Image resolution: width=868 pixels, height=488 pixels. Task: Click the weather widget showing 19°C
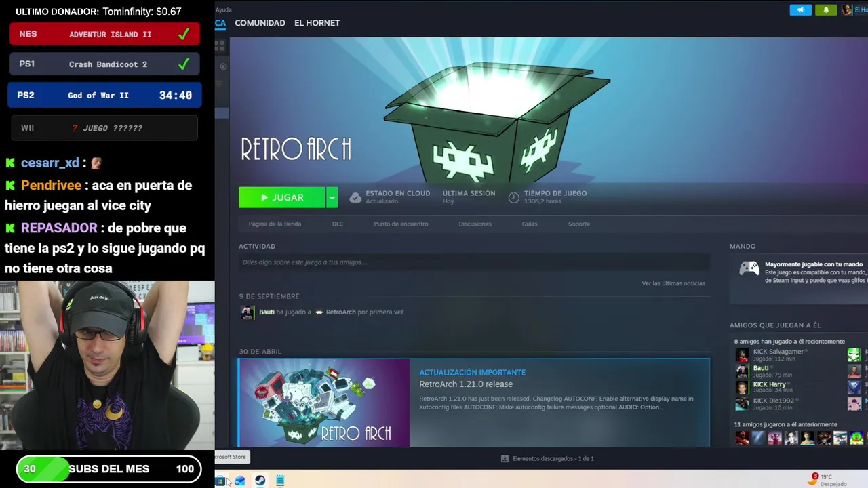[x=829, y=480]
